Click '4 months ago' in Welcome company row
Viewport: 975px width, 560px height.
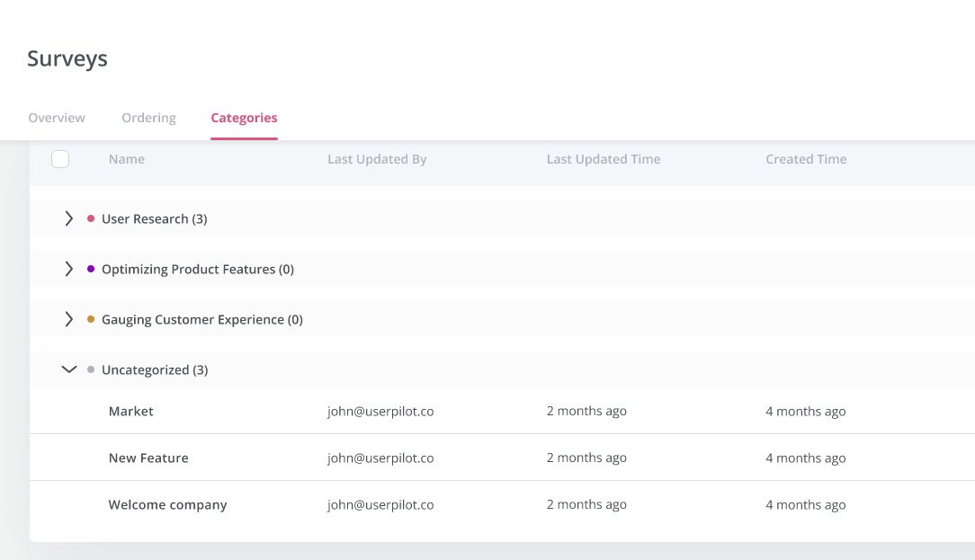pos(805,504)
